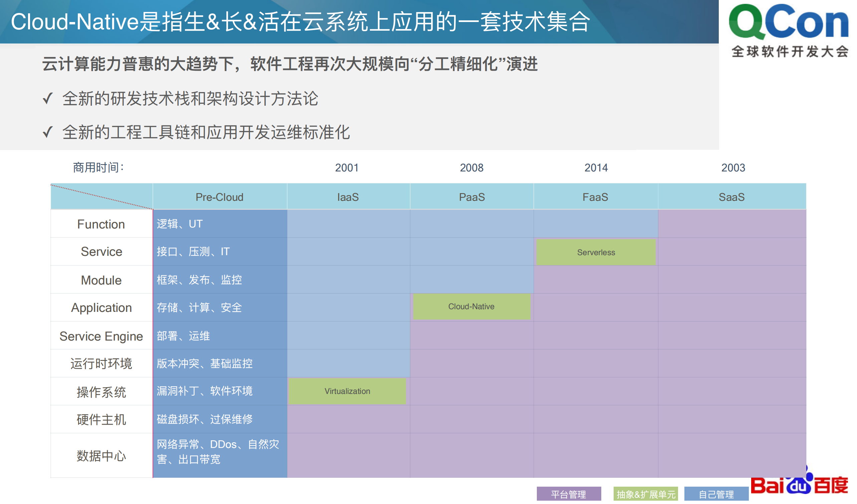The width and height of the screenshot is (857, 504).
Task: Switch to the PaaS column
Action: point(471,197)
